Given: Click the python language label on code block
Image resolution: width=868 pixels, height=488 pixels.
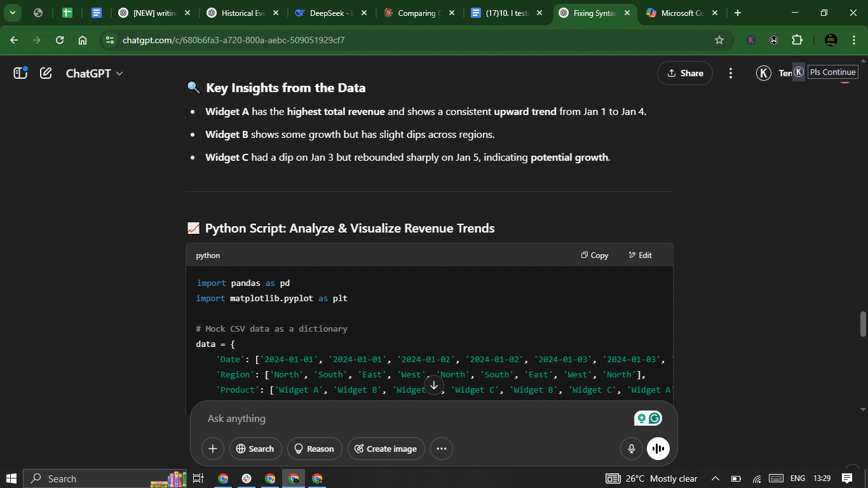Looking at the screenshot, I should 208,255.
